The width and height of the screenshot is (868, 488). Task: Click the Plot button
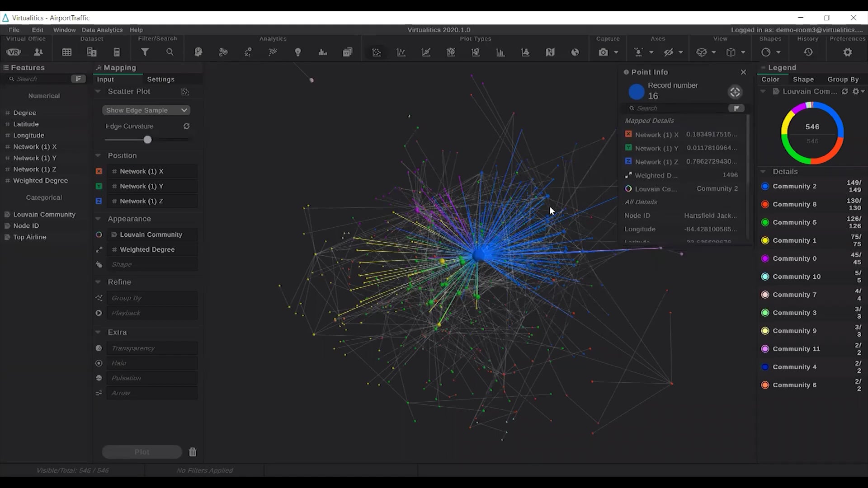click(x=142, y=452)
